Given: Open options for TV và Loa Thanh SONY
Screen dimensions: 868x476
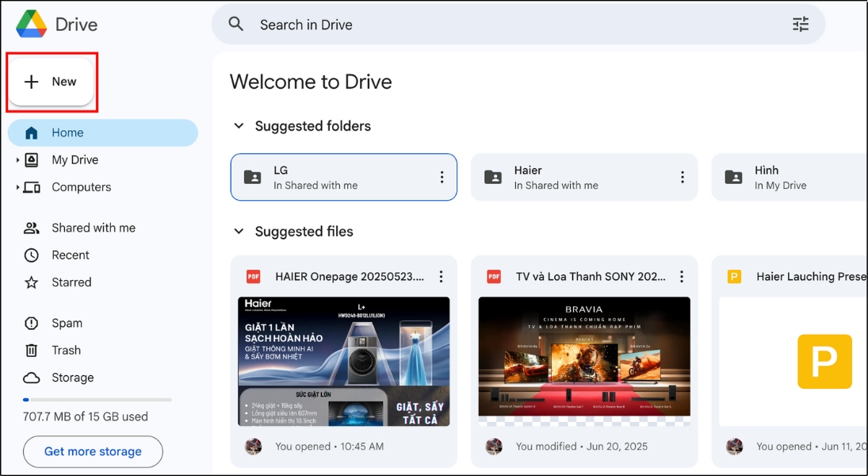Looking at the screenshot, I should pos(682,276).
